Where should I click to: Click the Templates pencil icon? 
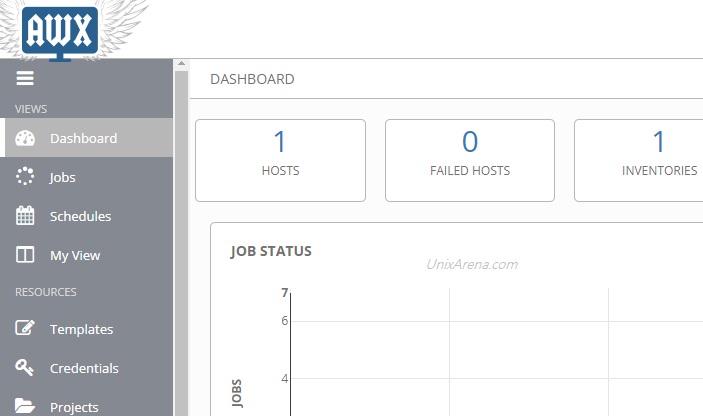pyautogui.click(x=26, y=329)
